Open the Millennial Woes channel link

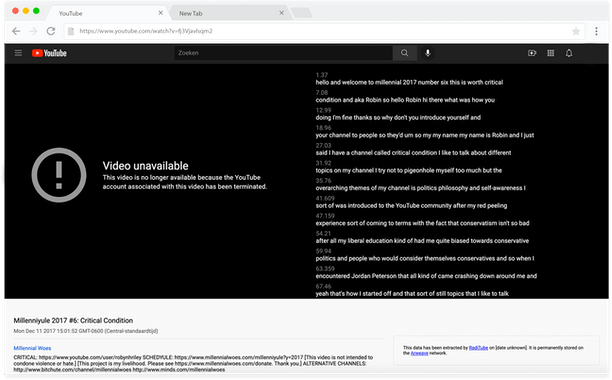tap(32, 348)
